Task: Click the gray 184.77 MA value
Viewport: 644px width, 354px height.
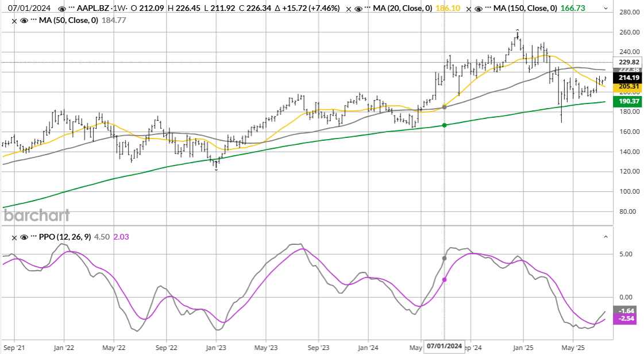Action: [114, 20]
